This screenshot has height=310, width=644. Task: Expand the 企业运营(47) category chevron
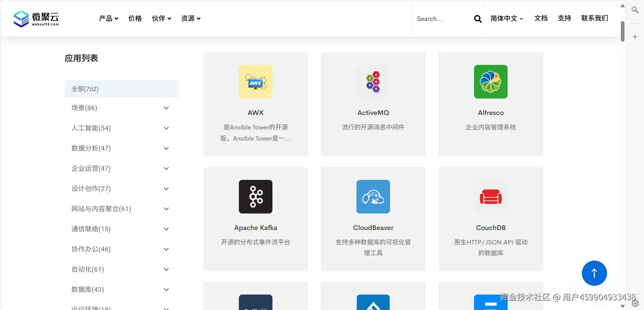(166, 168)
